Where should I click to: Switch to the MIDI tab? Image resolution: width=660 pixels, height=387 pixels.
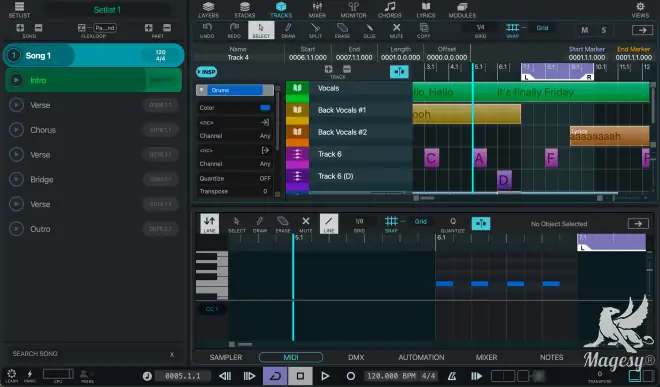[x=291, y=357]
